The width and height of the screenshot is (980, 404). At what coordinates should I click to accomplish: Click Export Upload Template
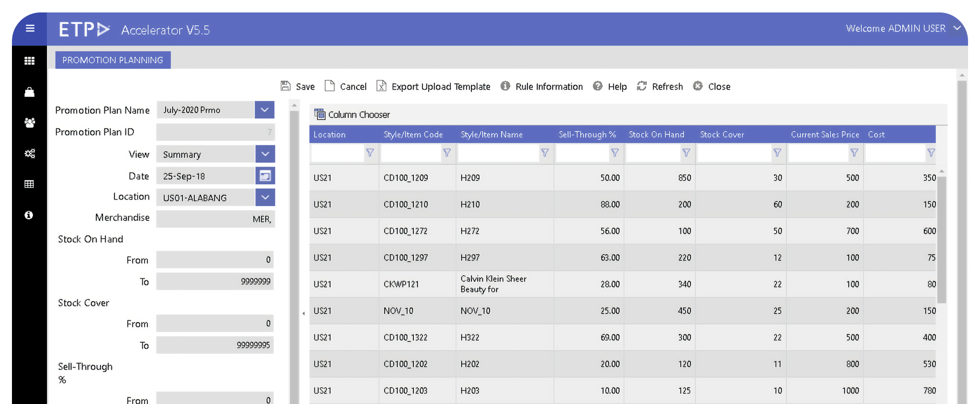tap(434, 87)
